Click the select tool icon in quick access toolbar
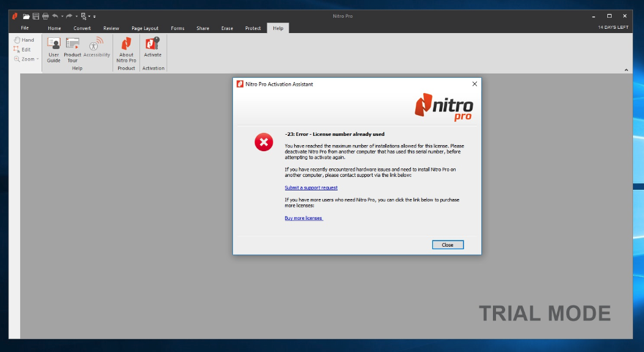 [84, 17]
